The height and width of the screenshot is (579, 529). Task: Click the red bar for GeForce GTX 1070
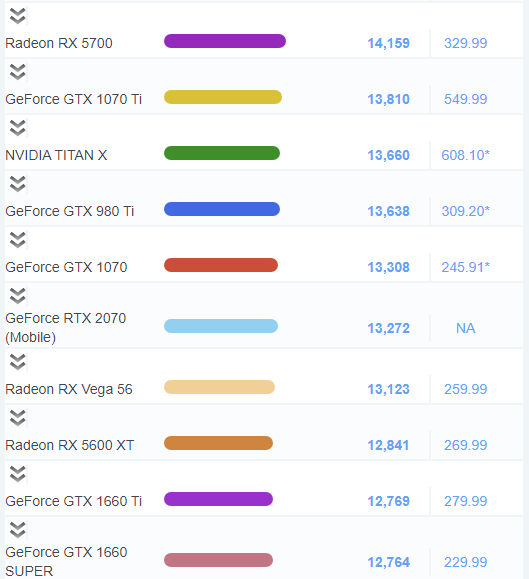coord(221,265)
